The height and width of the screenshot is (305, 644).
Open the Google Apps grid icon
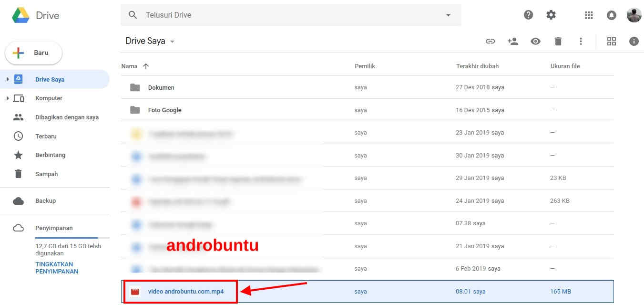[x=589, y=15]
